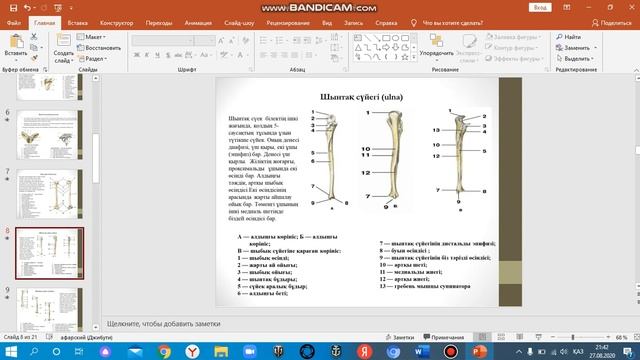Click the notes area 'Щелкните, чтобы добавить заметки'

pos(164,324)
